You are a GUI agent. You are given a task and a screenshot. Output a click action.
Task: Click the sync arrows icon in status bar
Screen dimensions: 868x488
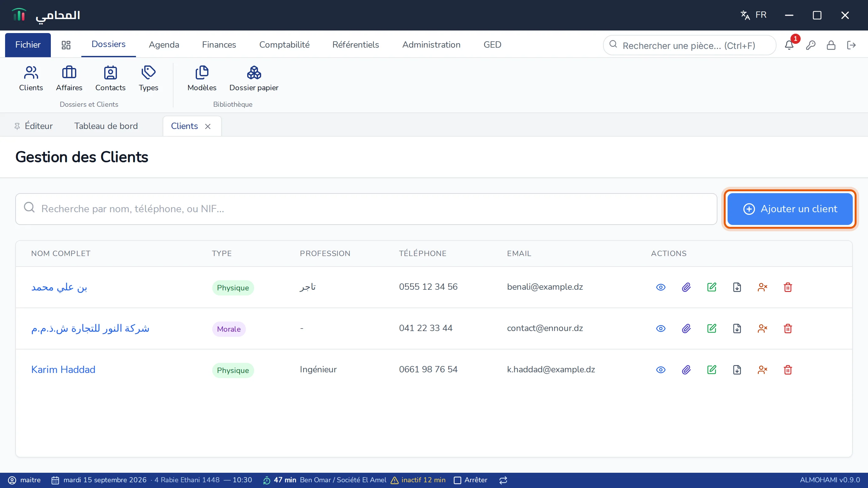point(503,480)
